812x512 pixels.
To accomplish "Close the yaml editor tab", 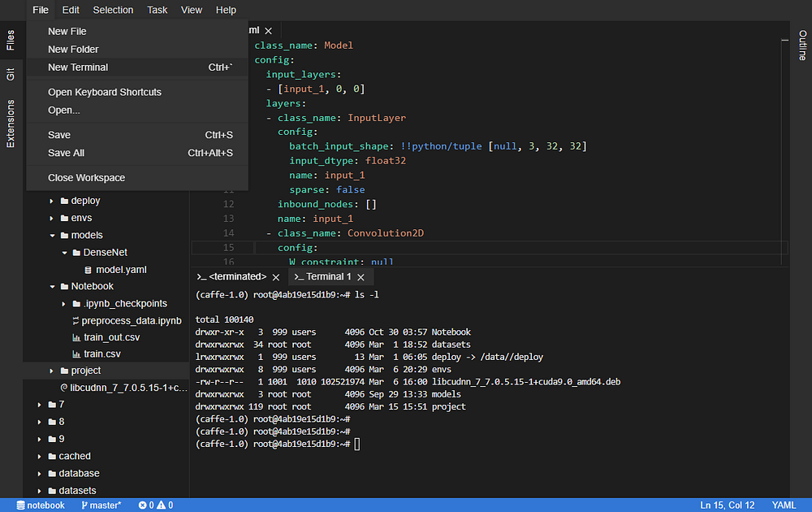I will pos(268,31).
